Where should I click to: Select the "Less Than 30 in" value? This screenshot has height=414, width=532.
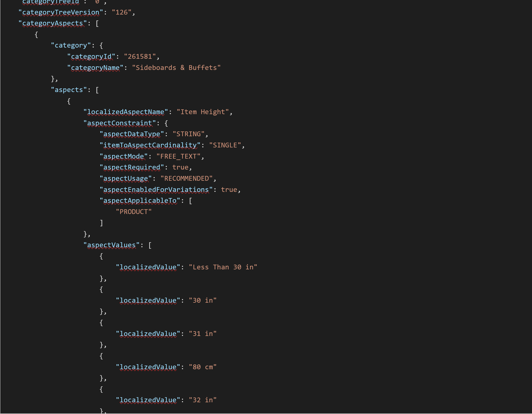coord(223,267)
